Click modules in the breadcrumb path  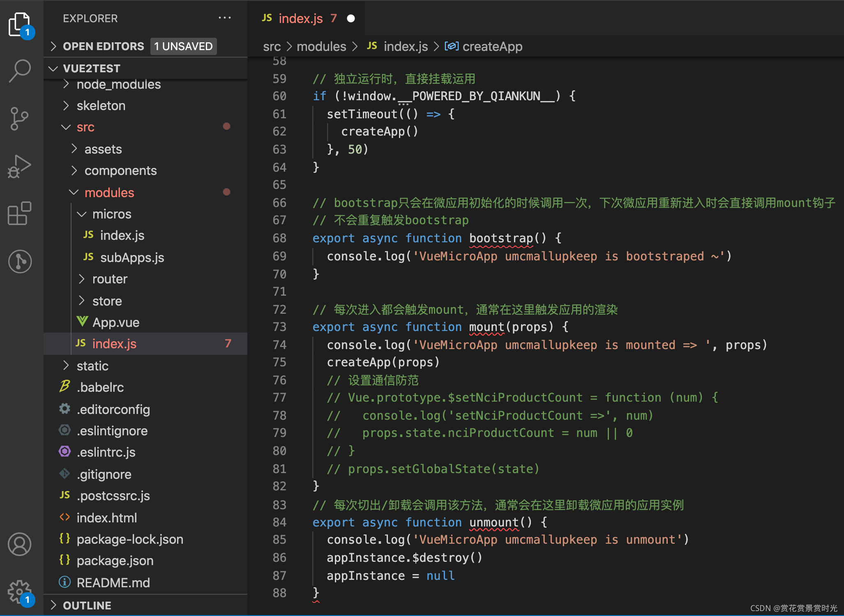click(321, 46)
